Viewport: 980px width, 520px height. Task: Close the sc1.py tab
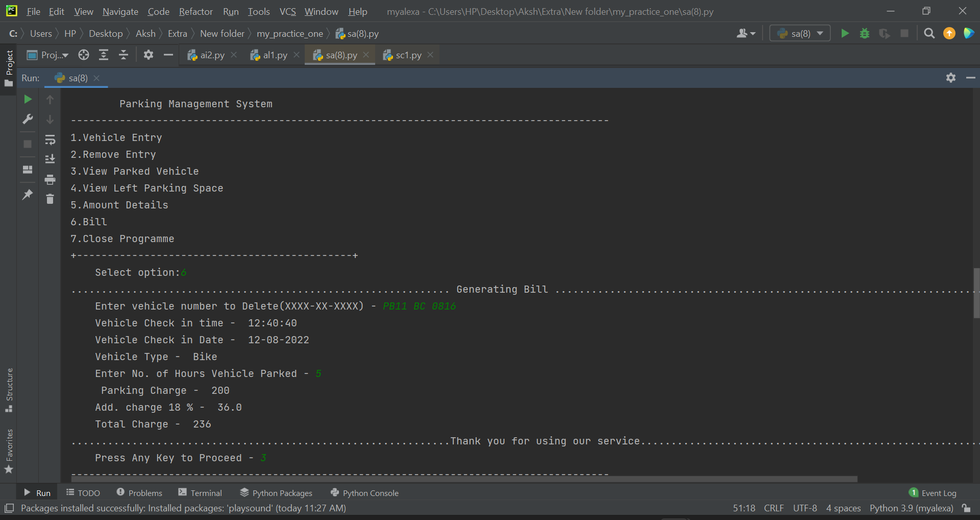pyautogui.click(x=430, y=55)
